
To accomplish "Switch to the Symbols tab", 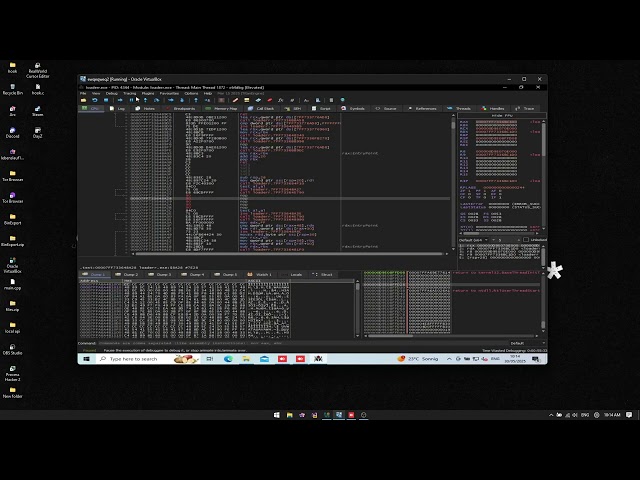I will coord(353,109).
